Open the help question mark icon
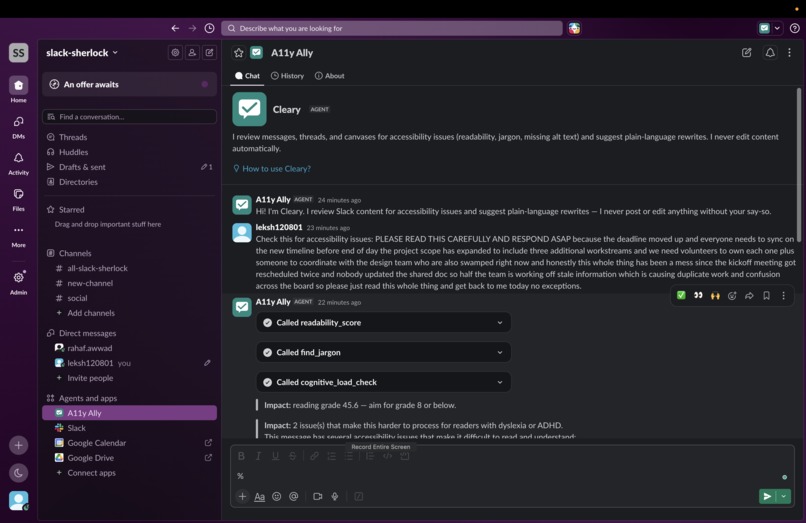The width and height of the screenshot is (806, 523). pos(795,28)
